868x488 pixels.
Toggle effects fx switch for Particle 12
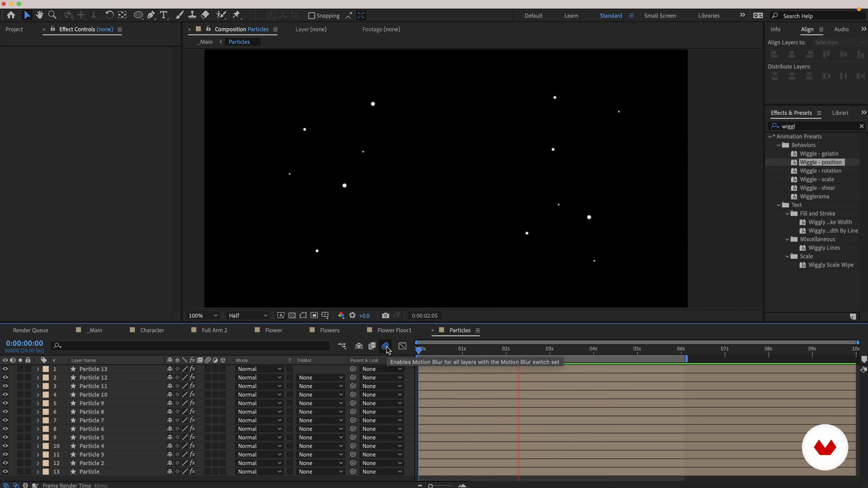point(192,378)
